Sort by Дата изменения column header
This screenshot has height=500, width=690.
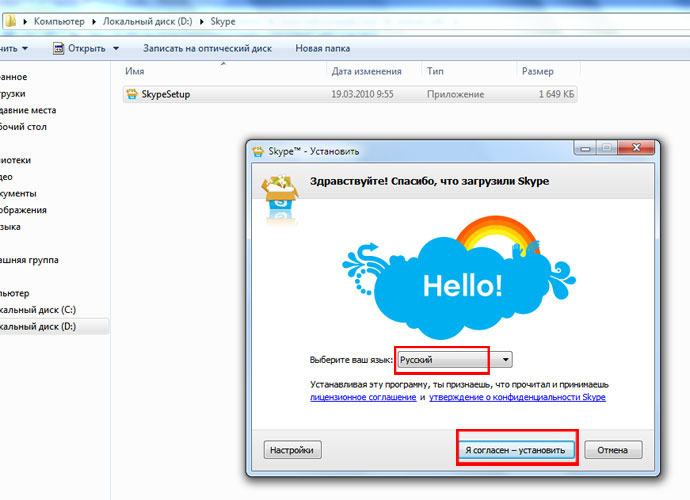[367, 71]
